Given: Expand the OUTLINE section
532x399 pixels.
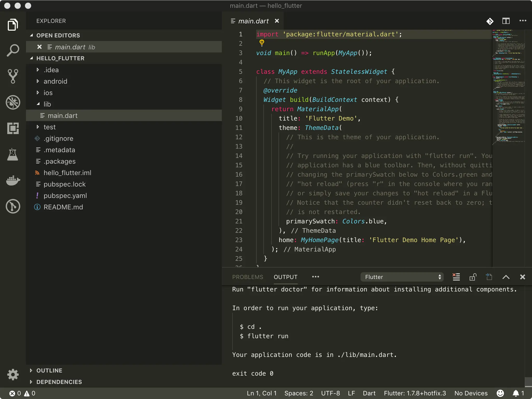Looking at the screenshot, I should (x=49, y=370).
